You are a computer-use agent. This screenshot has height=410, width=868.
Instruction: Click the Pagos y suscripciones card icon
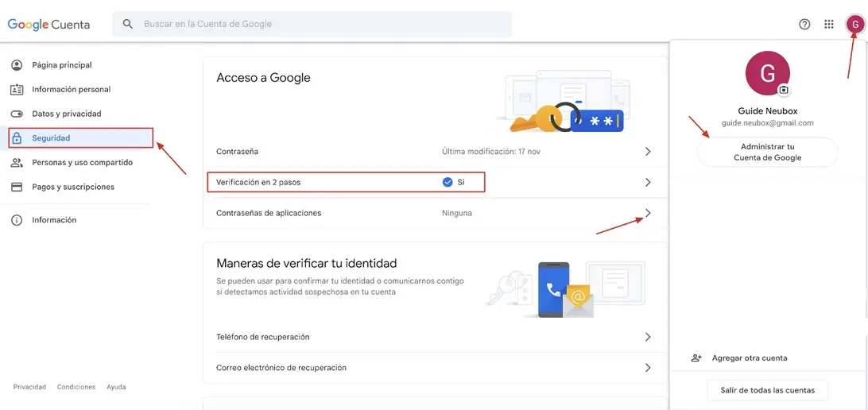(17, 187)
